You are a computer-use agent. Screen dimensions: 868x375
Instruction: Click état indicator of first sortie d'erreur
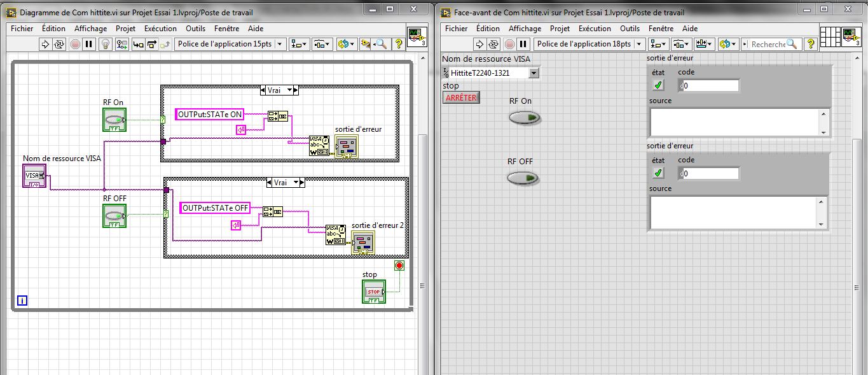[658, 85]
